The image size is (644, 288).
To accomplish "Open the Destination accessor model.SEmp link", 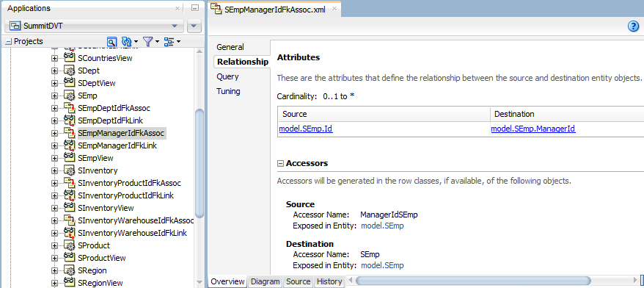I will point(382,266).
